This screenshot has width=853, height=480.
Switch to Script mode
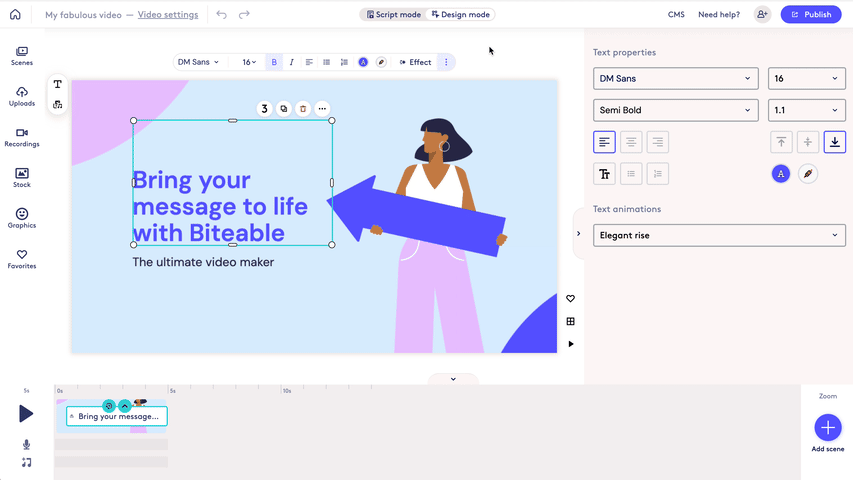[x=394, y=15]
